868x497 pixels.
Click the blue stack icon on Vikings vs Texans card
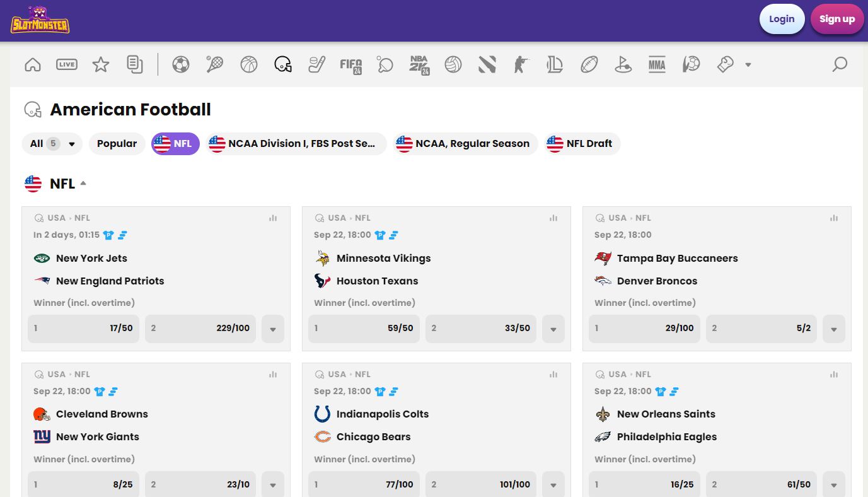pos(393,235)
